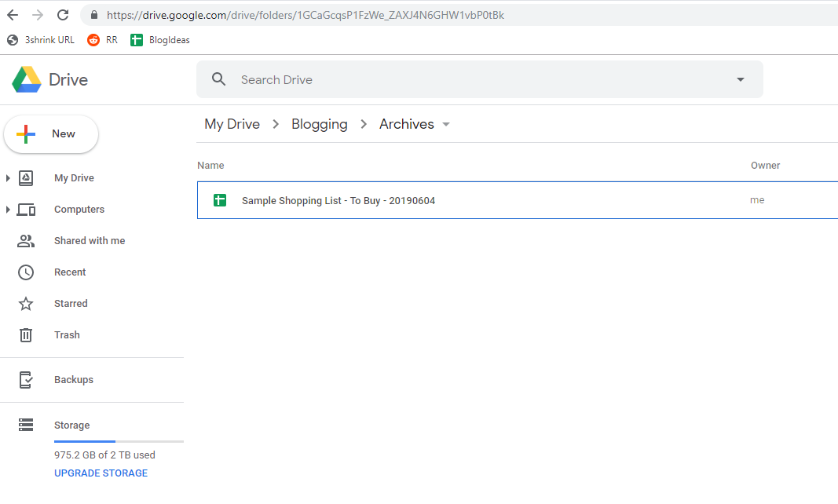
Task: Reload the page with the refresh icon
Action: click(x=62, y=14)
